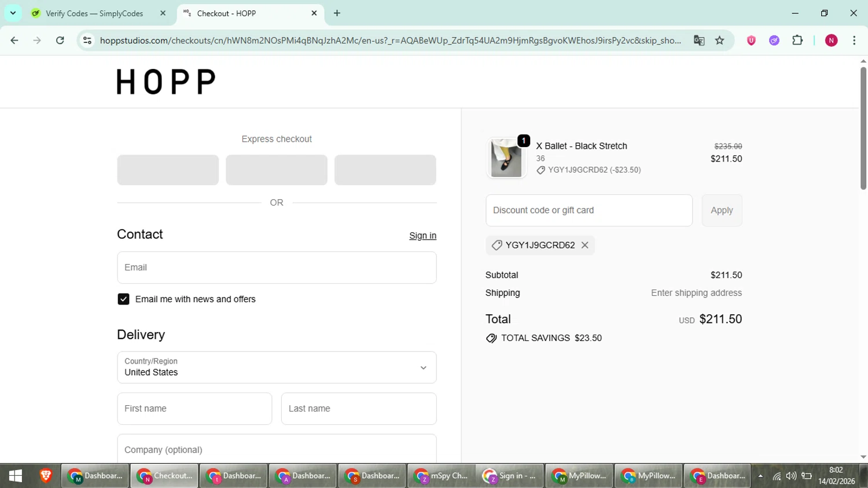
Task: View site information icon in address bar
Action: [x=87, y=41]
